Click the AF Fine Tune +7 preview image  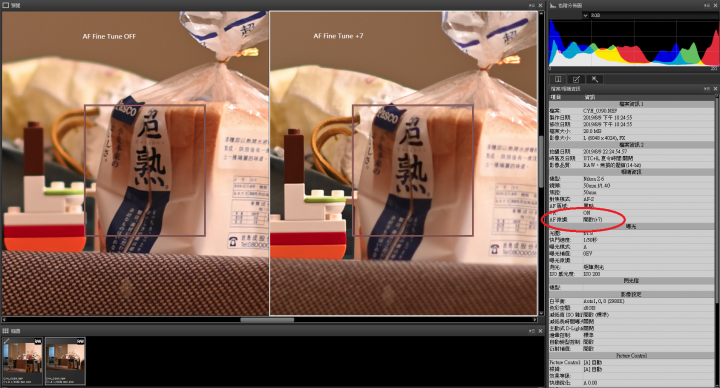[403, 163]
